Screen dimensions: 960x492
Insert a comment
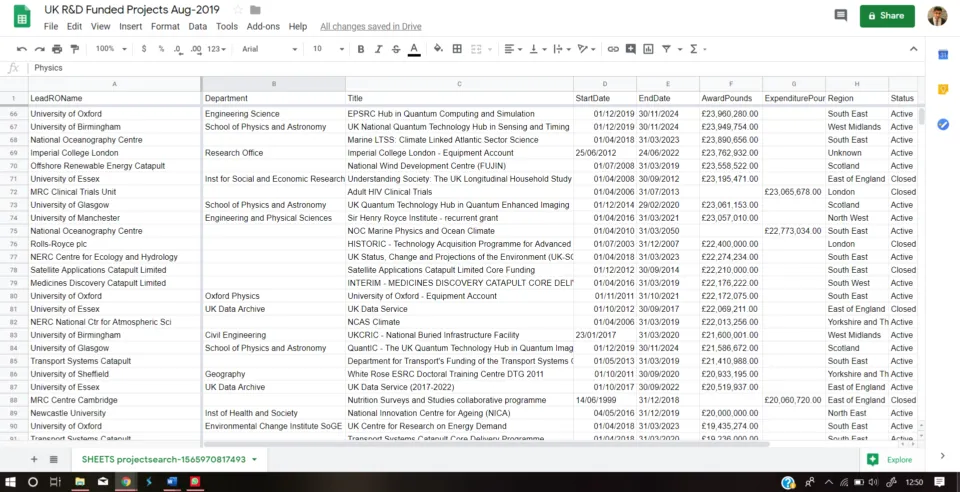[631, 49]
